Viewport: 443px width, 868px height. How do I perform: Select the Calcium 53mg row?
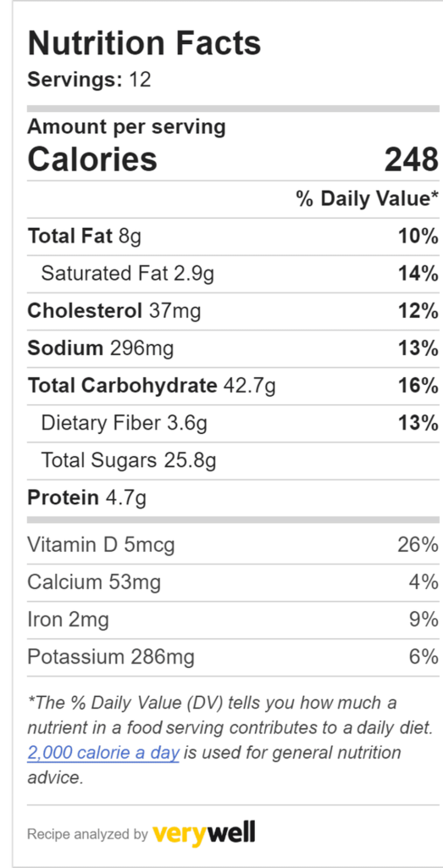[233, 582]
